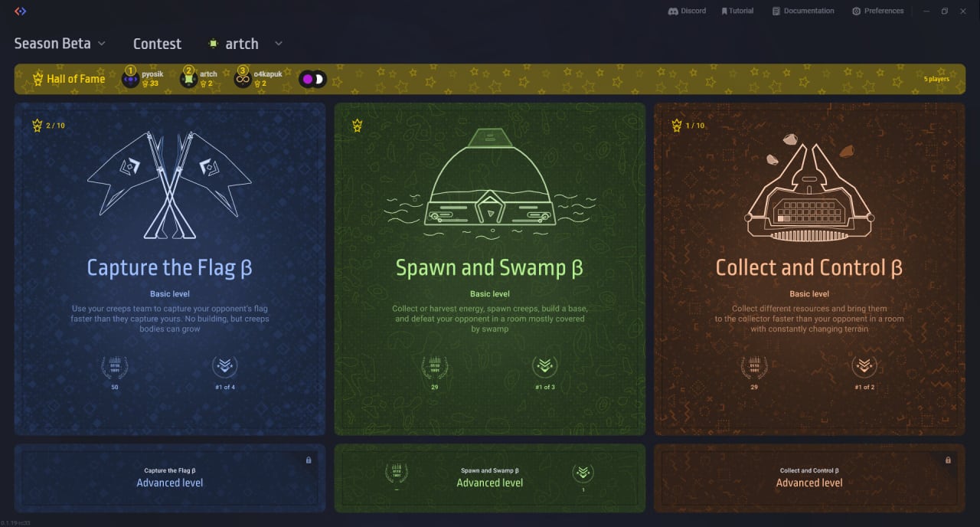
Task: Open Collect and Control β Advanced level
Action: pyautogui.click(x=809, y=478)
